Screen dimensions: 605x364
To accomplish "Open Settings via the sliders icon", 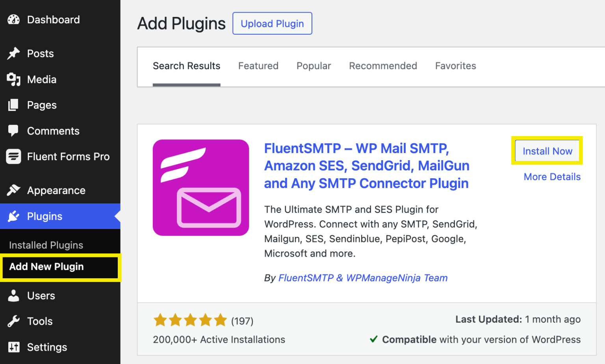I will coord(13,347).
